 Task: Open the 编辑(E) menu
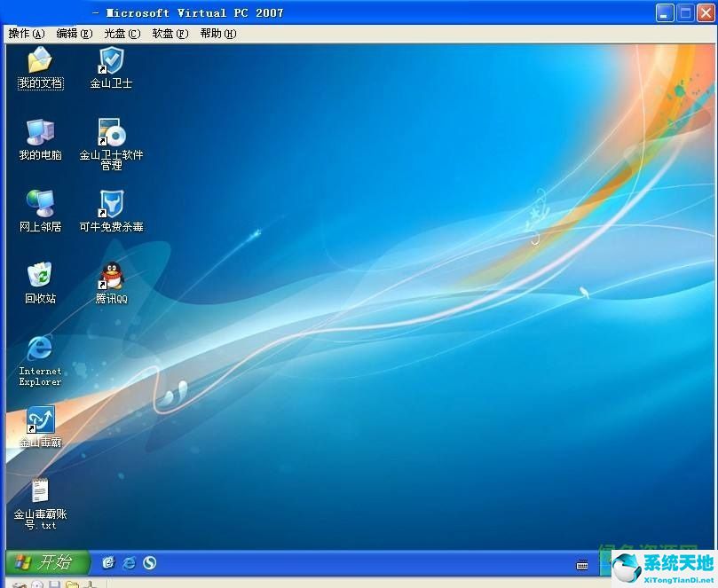click(75, 34)
